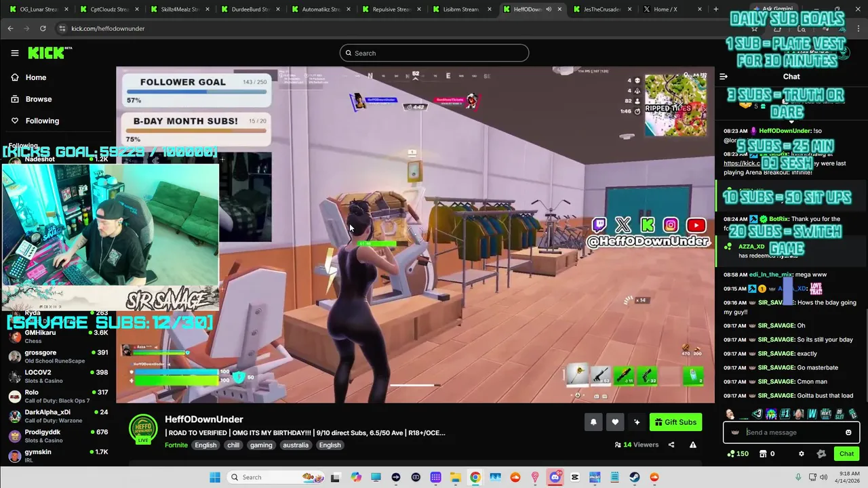The height and width of the screenshot is (488, 868).
Task: Switch to the CptCloudz Stream tab
Action: [108, 9]
